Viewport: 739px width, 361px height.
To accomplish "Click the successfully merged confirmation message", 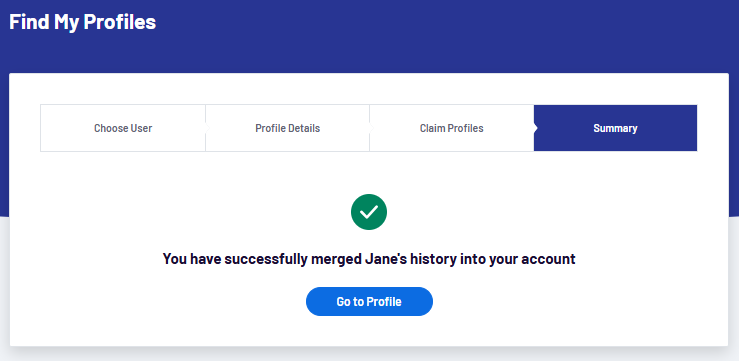I will pyautogui.click(x=369, y=259).
